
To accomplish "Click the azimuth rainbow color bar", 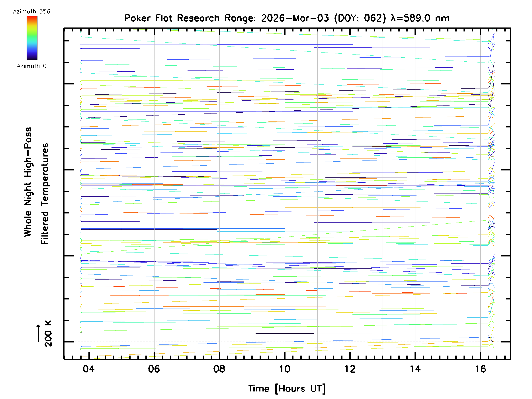I will coord(32,38).
